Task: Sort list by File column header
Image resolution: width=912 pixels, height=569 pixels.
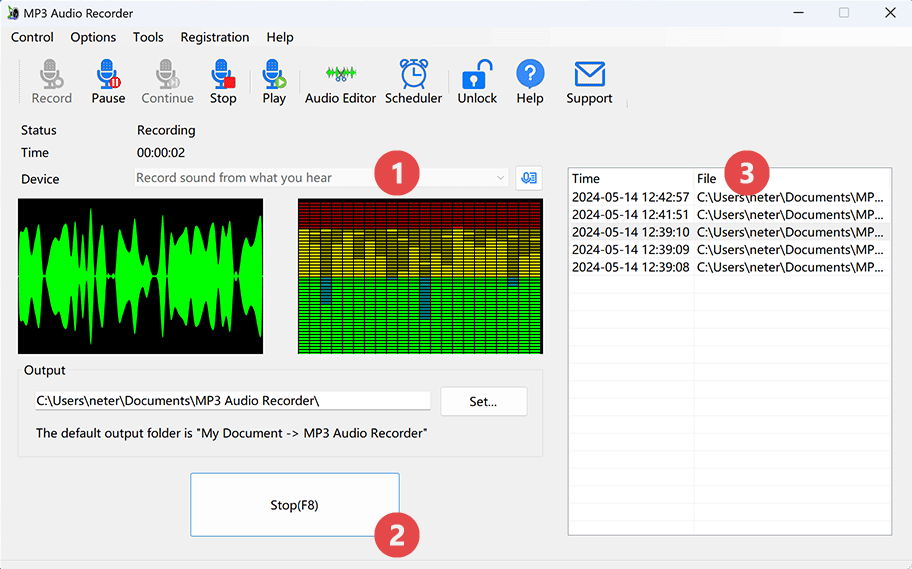Action: point(792,179)
